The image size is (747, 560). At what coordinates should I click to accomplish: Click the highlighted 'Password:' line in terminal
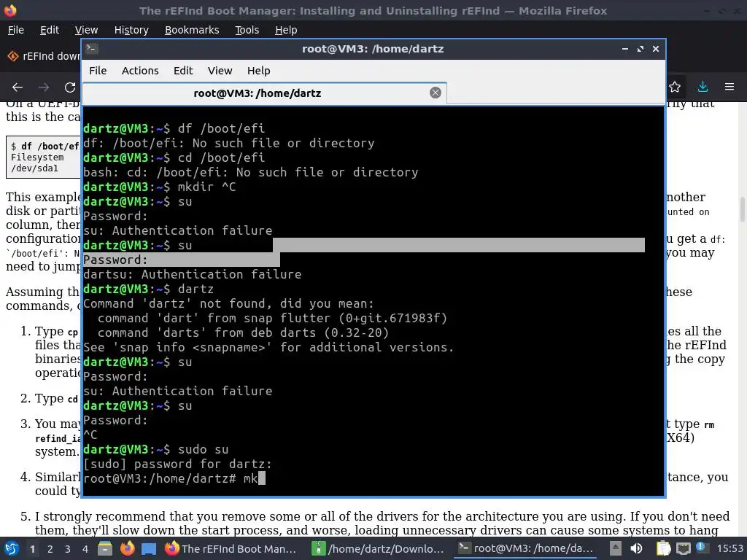click(x=182, y=260)
